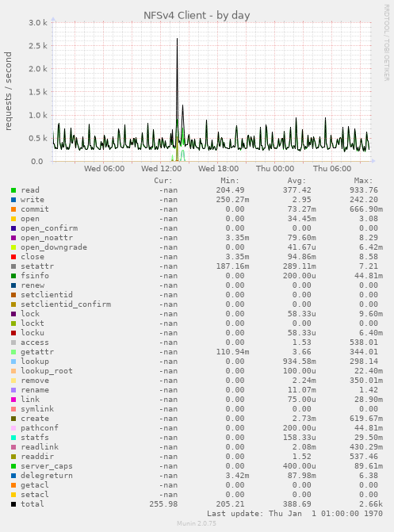Click the violet rename swatch
This screenshot has width=394, height=532.
pos(13,390)
